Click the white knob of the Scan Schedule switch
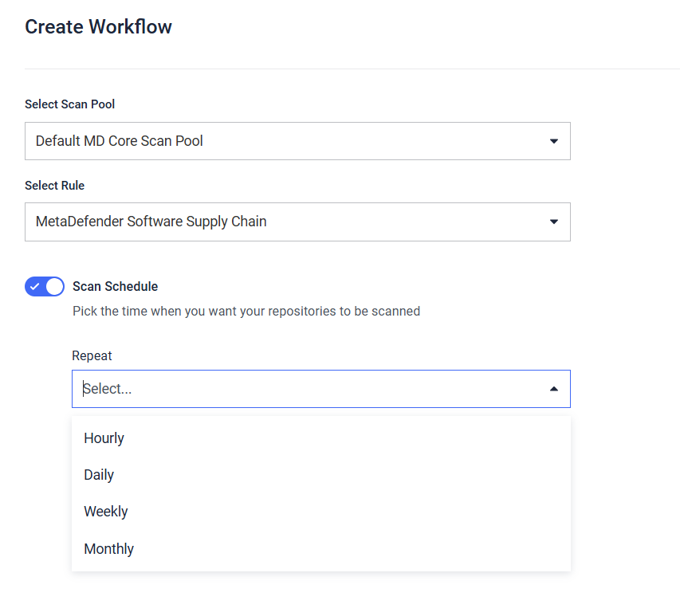 55,287
